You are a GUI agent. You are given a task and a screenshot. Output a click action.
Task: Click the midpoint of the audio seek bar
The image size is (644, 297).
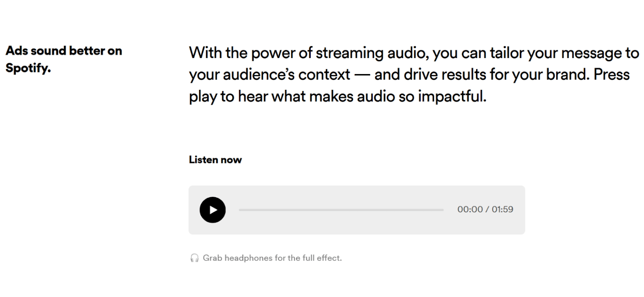tap(341, 210)
